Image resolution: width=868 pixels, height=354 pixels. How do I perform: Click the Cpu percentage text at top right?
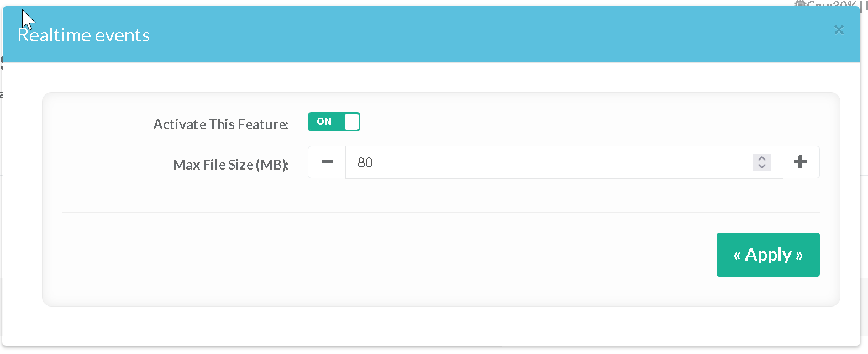(x=832, y=4)
